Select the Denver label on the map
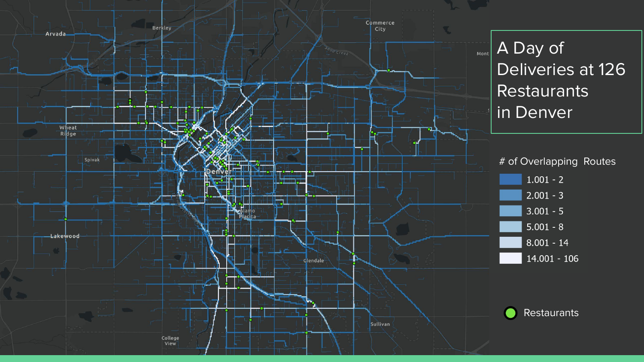The width and height of the screenshot is (644, 362). coord(218,172)
